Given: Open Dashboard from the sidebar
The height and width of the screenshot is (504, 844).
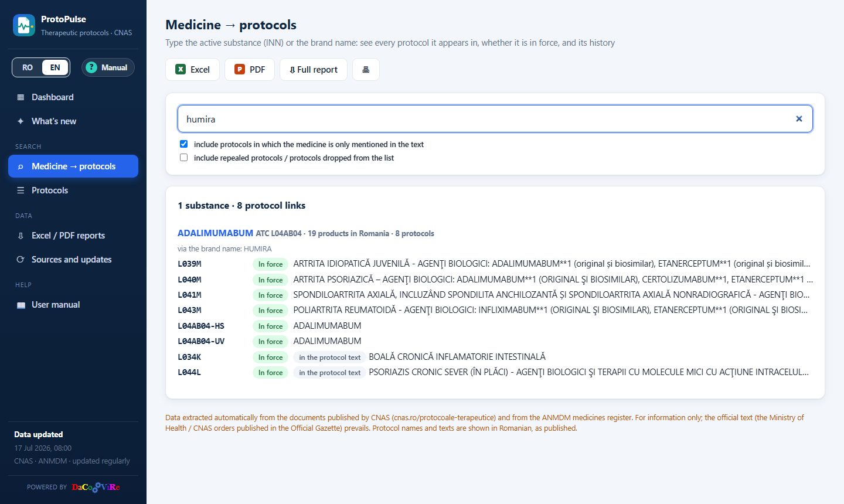Looking at the screenshot, I should click(x=73, y=97).
